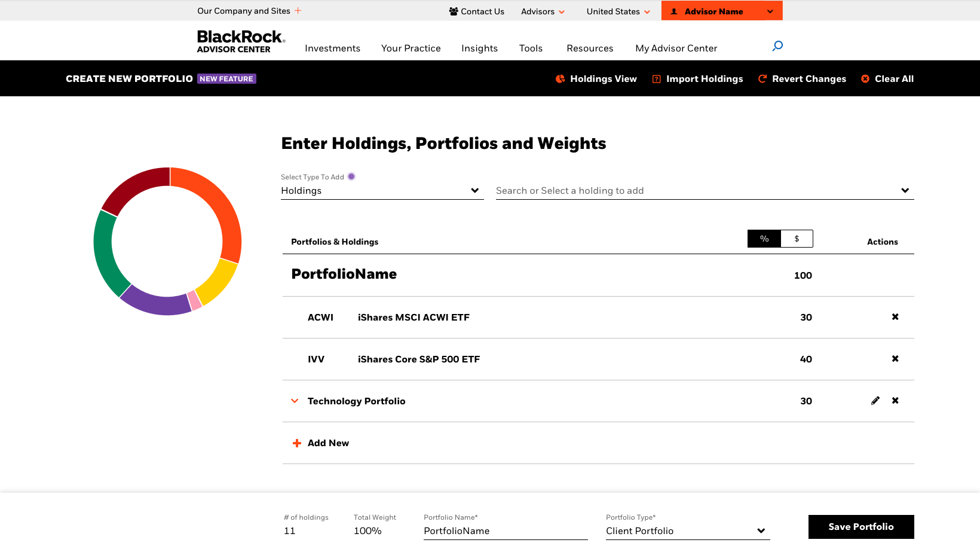Click the ACWI weight value 30

806,318
